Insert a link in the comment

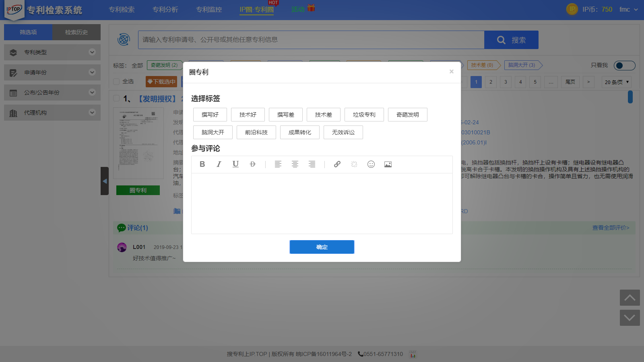pyautogui.click(x=337, y=164)
